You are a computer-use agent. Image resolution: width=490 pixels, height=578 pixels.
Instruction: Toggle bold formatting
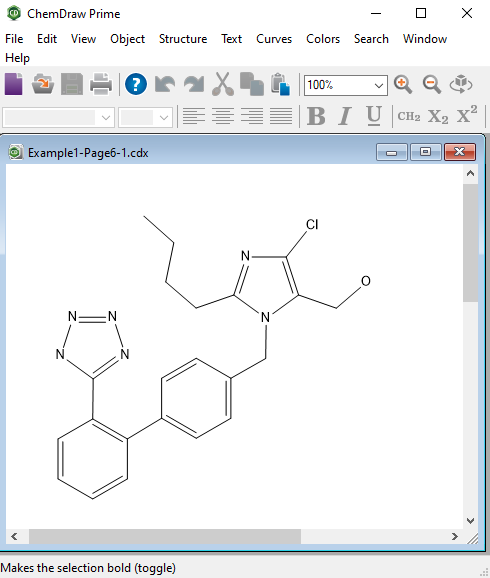coord(316,116)
